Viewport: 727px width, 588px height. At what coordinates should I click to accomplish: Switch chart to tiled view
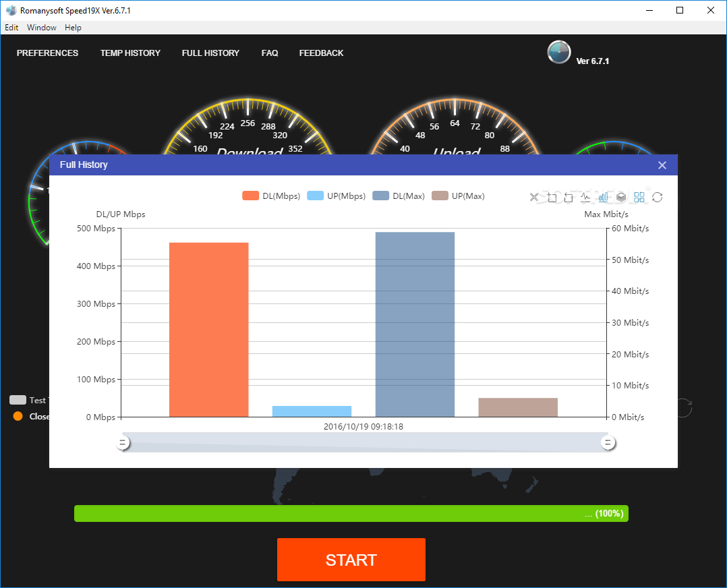coord(639,197)
